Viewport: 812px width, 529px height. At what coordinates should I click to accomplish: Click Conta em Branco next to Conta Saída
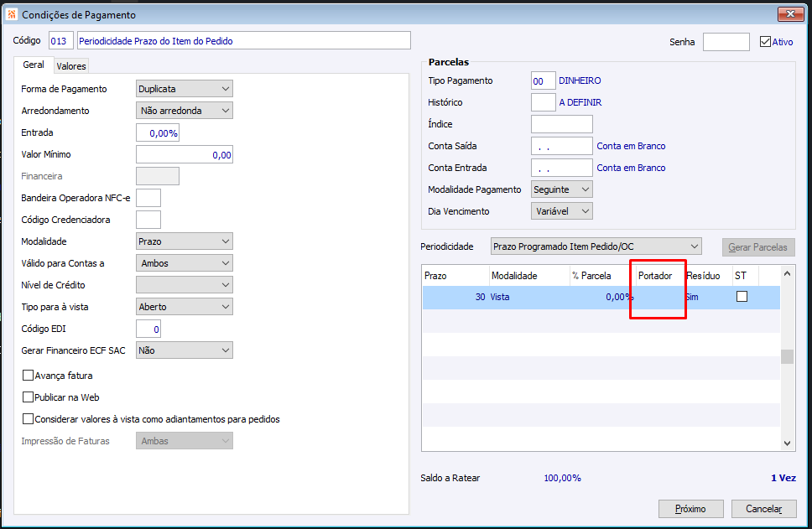(631, 146)
